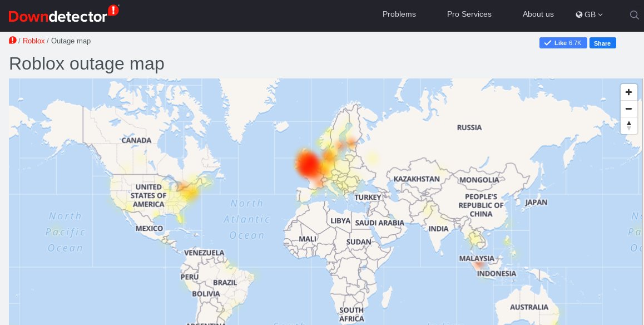Click the MALAYSIA map label

477,258
